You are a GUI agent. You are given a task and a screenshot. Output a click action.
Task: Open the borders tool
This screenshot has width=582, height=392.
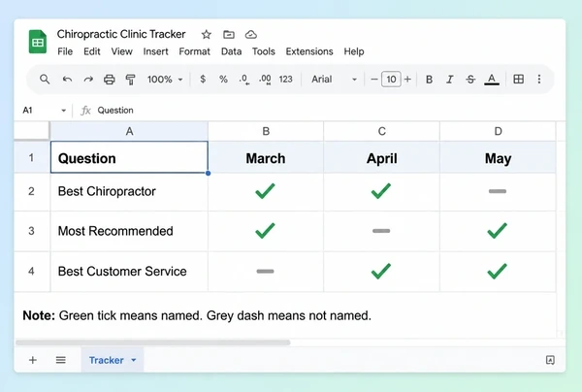(519, 79)
